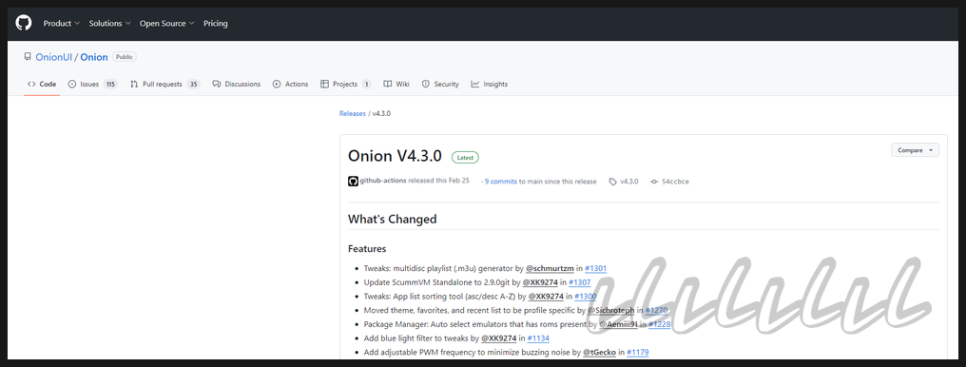Image resolution: width=966 pixels, height=367 pixels.
Task: Click the Public visibility badge
Action: (x=124, y=57)
